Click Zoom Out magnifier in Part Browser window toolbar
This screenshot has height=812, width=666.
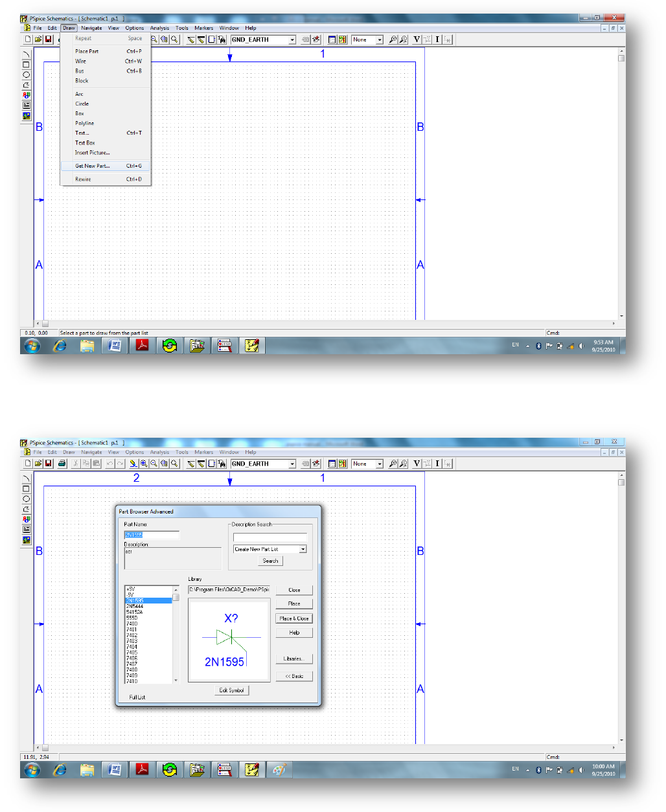click(x=154, y=464)
